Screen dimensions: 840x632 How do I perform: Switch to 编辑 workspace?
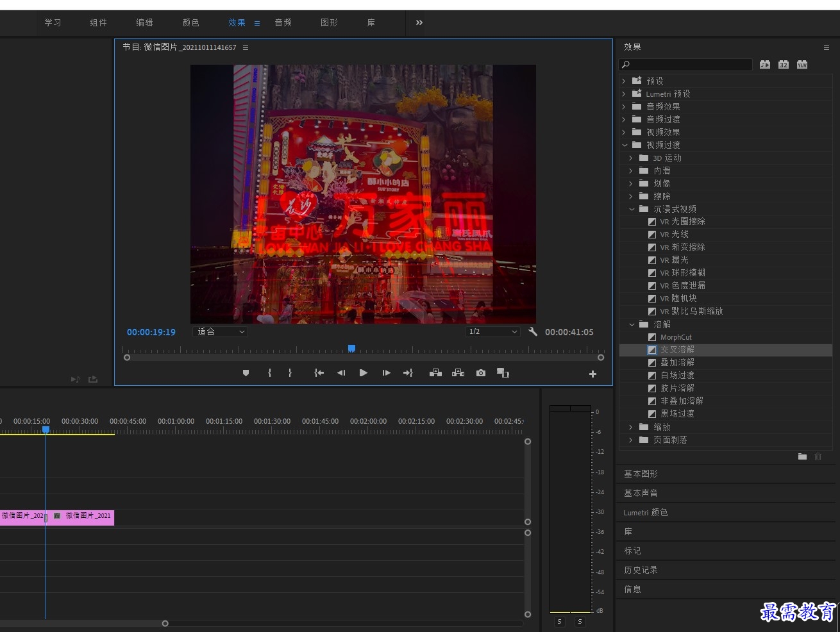[144, 22]
